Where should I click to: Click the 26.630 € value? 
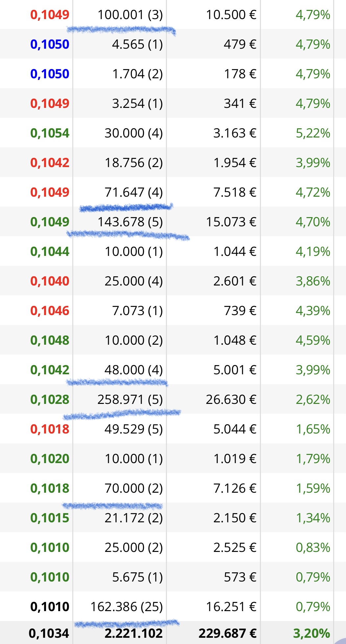click(x=231, y=400)
